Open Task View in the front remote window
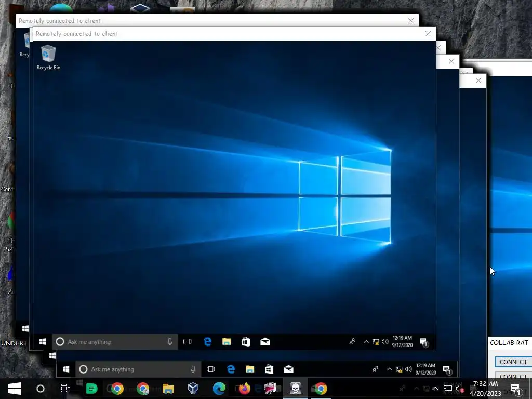532x399 pixels. pyautogui.click(x=187, y=342)
